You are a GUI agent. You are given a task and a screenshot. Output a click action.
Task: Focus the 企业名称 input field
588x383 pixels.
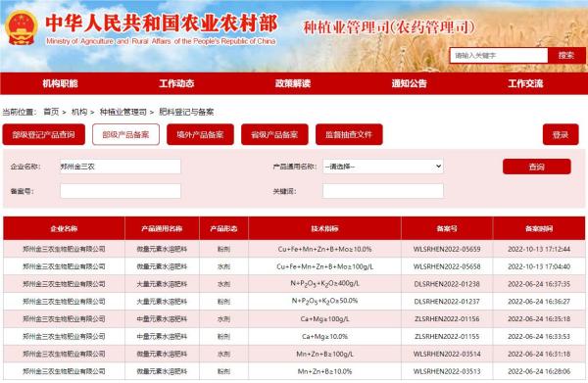(x=121, y=167)
